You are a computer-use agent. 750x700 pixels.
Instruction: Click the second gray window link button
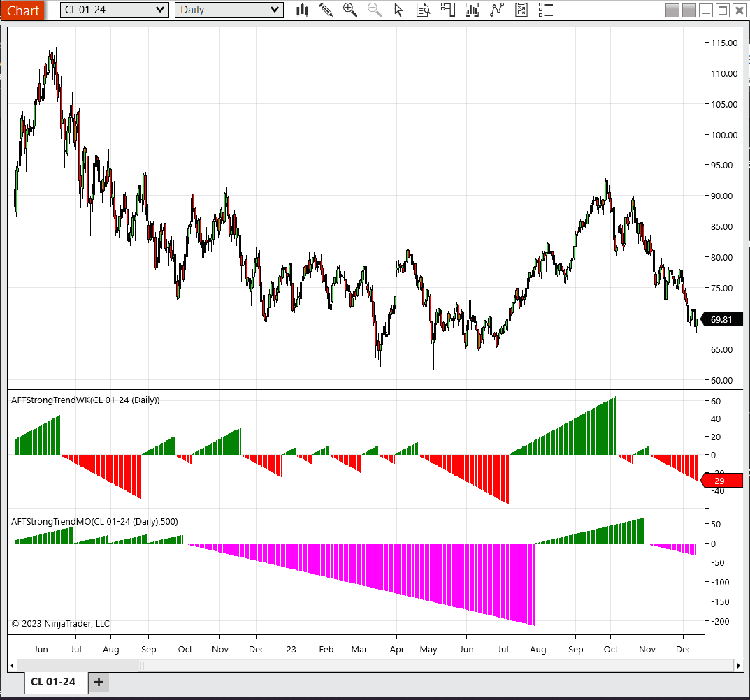click(x=688, y=10)
